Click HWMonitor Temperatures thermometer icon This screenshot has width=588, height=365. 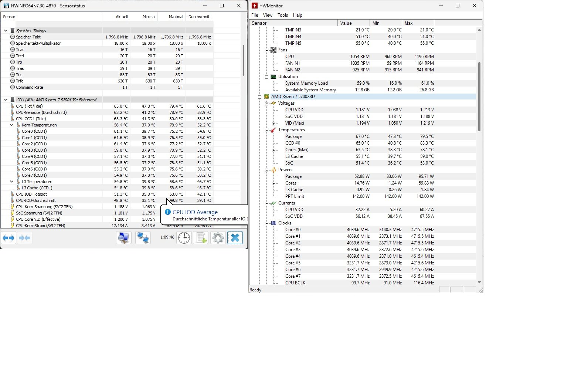click(273, 130)
